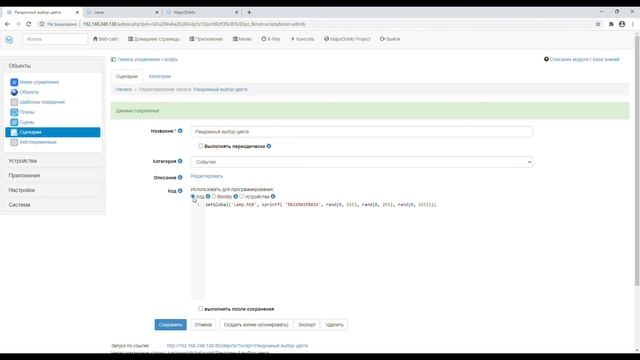Open the Объекты globe icon in sidebar
This screenshot has width=640, height=360.
[x=14, y=92]
